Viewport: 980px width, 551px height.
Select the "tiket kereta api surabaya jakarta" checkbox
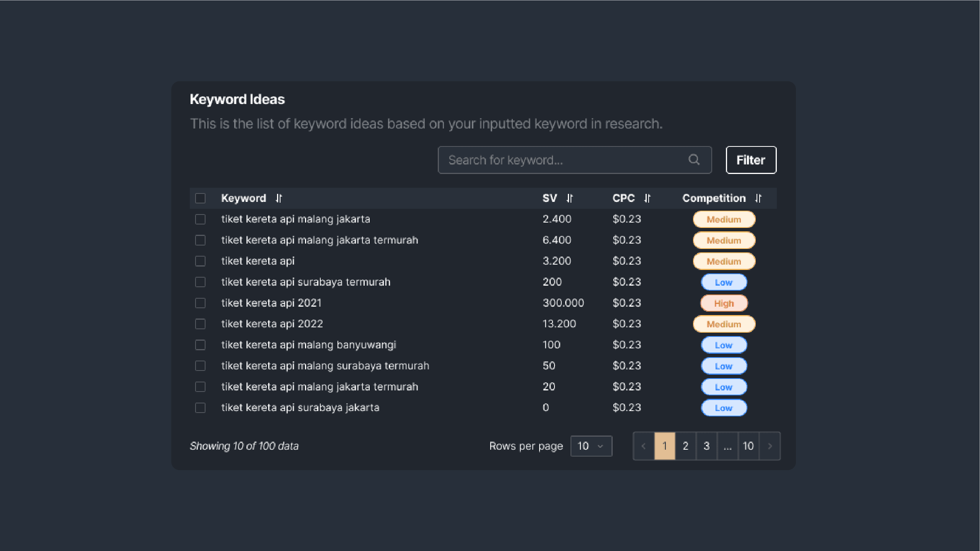200,408
